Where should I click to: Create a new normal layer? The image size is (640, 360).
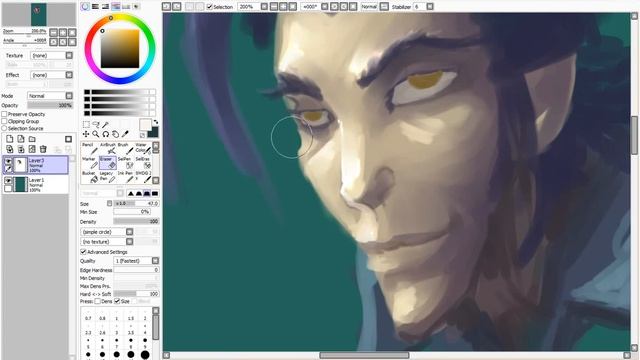click(10, 139)
